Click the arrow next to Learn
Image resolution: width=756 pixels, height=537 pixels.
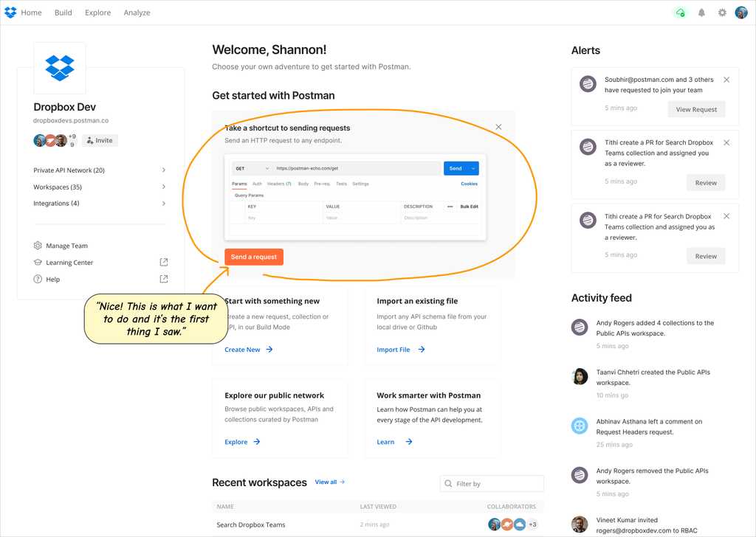pos(409,442)
